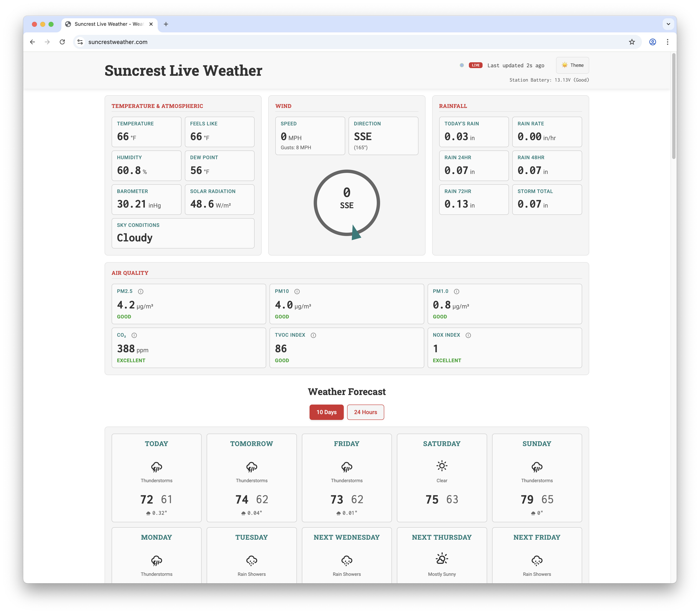Click the PM10 info icon
The width and height of the screenshot is (700, 614).
click(x=297, y=291)
